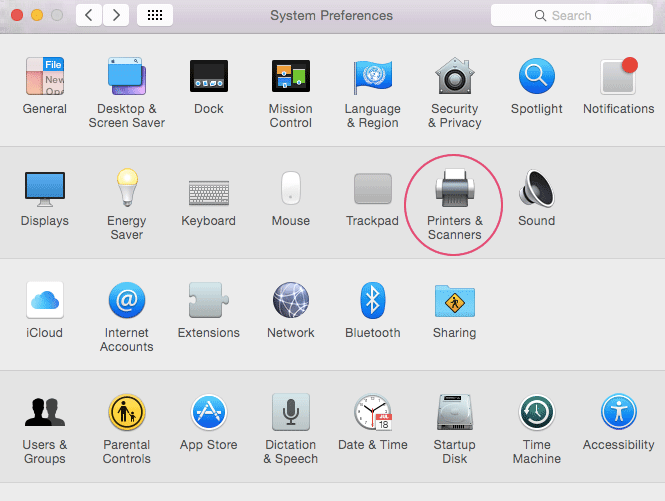The height and width of the screenshot is (501, 665).
Task: Open iCloud preferences
Action: point(44,301)
